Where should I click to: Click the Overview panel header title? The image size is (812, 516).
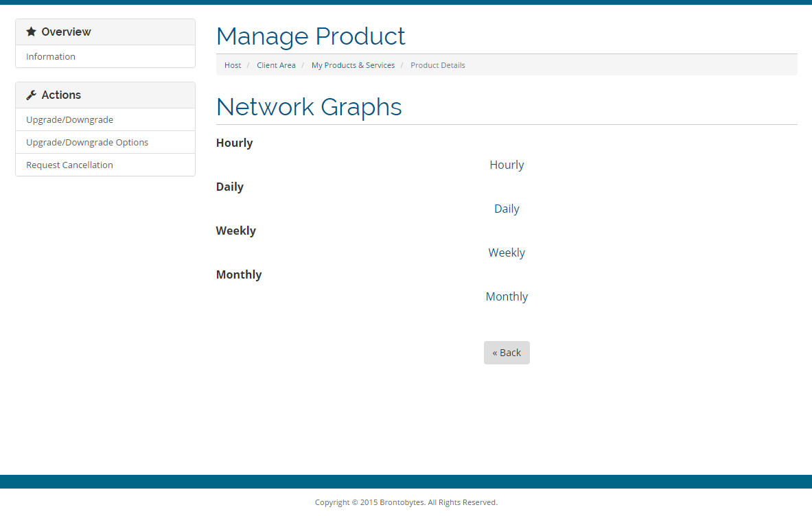[66, 32]
